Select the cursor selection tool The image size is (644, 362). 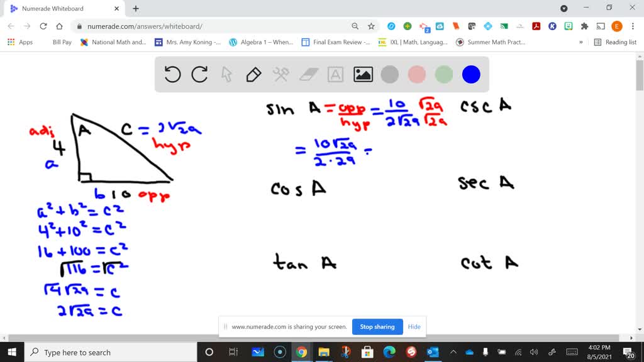point(225,74)
